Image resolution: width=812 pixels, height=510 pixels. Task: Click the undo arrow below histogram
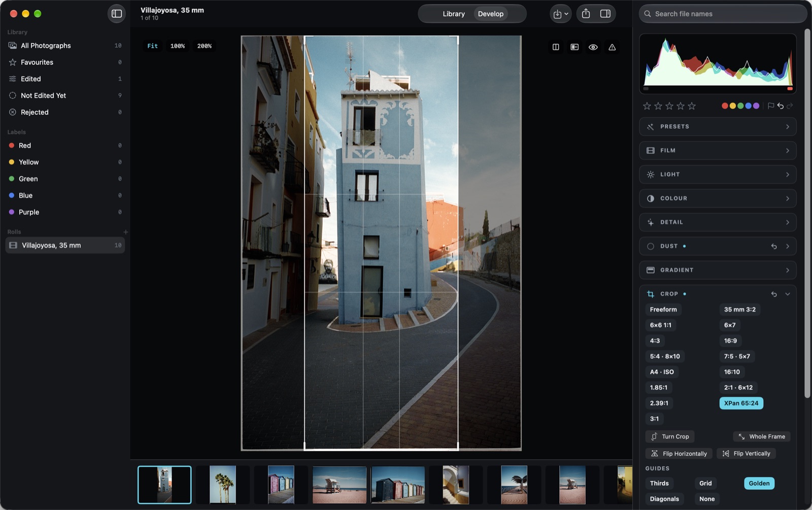781,106
